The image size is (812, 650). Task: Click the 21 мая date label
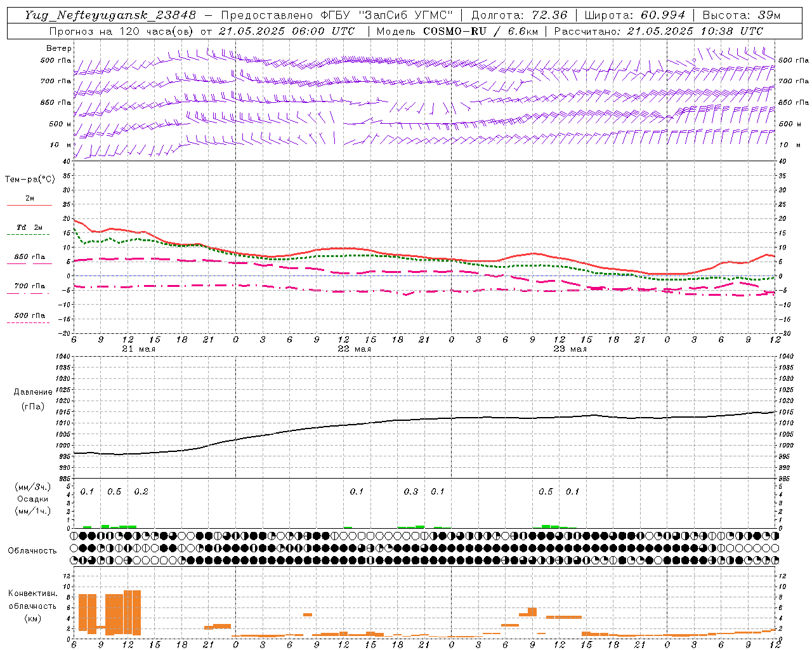139,349
